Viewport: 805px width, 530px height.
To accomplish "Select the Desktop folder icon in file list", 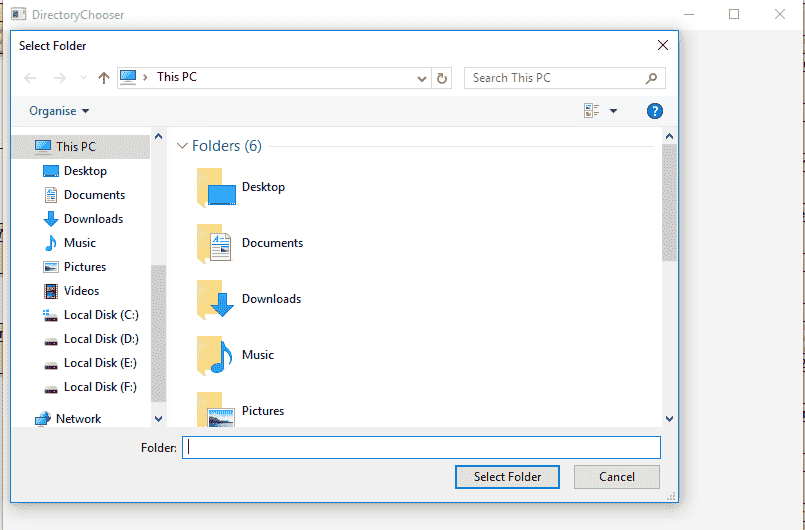I will (216, 187).
